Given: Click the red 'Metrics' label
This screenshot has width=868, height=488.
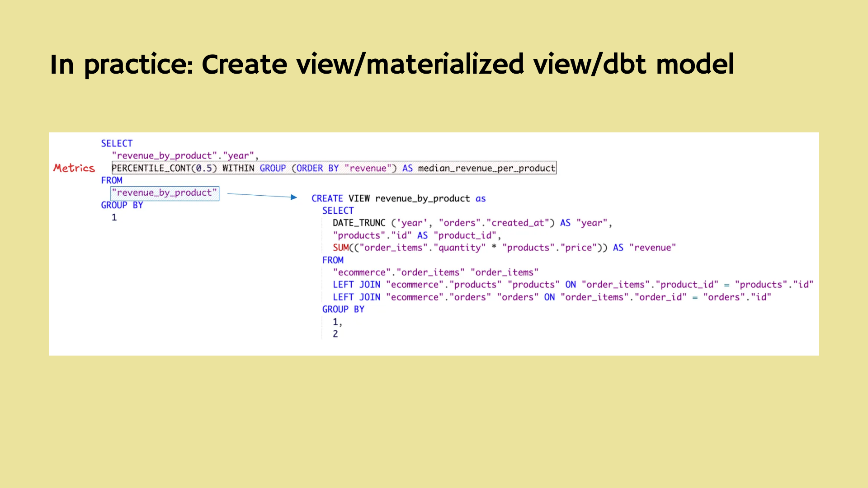Looking at the screenshot, I should click(74, 168).
